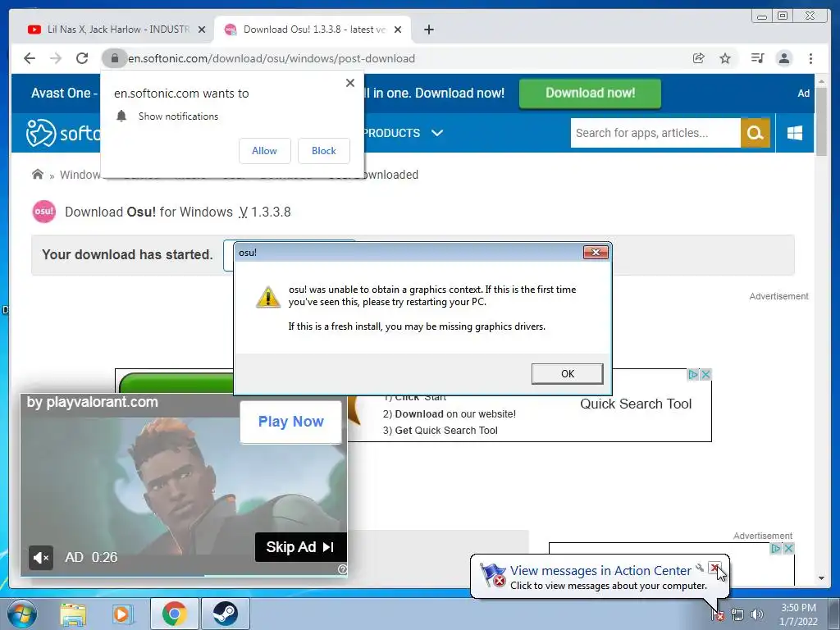Image resolution: width=840 pixels, height=630 pixels.
Task: Open a new tab with plus icon
Action: click(428, 30)
